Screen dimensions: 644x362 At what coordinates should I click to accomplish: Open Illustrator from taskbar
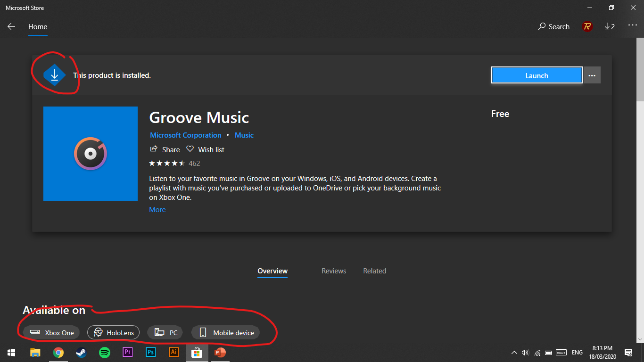[174, 353]
